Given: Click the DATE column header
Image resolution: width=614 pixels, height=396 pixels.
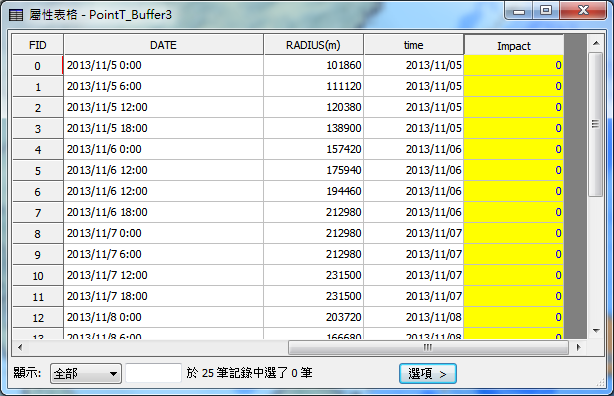Looking at the screenshot, I should 163,45.
